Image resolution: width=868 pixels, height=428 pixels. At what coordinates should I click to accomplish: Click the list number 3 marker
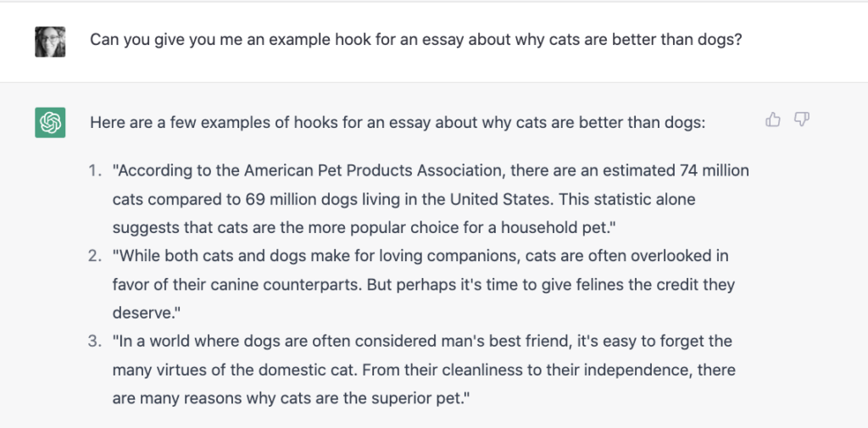point(95,342)
